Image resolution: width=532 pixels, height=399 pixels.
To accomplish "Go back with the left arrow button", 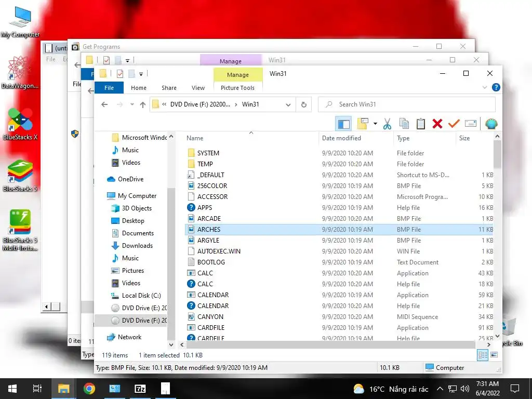I will coord(104,104).
